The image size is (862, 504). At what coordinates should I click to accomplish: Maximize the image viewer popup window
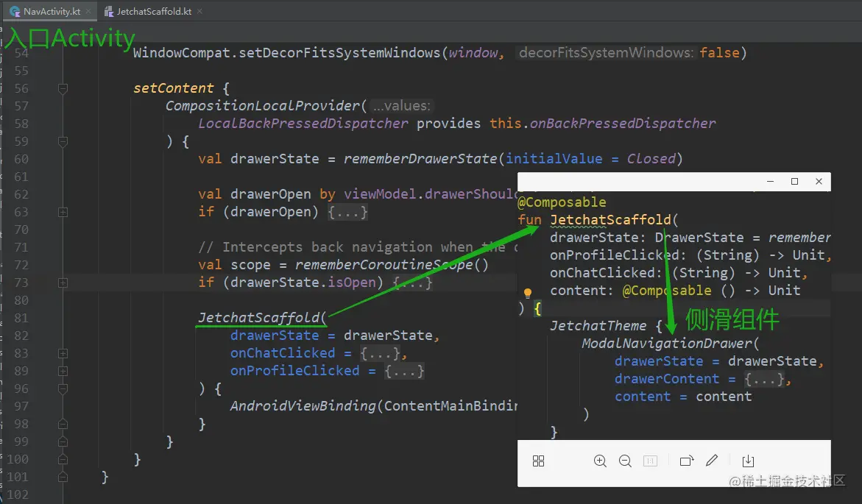click(794, 182)
